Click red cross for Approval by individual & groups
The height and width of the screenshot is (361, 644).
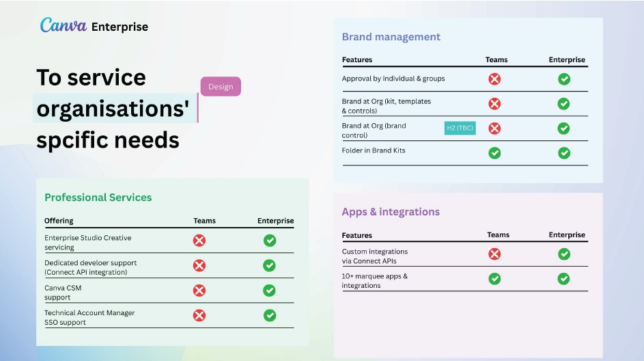pos(494,79)
